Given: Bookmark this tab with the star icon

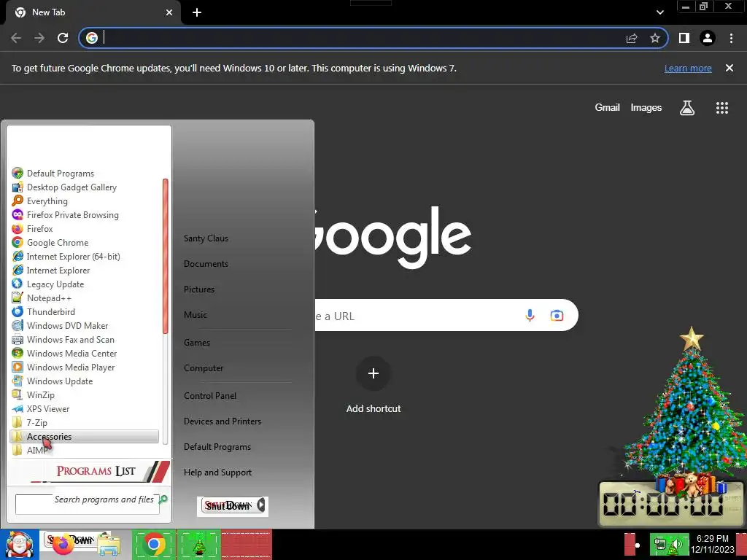Looking at the screenshot, I should [x=655, y=38].
